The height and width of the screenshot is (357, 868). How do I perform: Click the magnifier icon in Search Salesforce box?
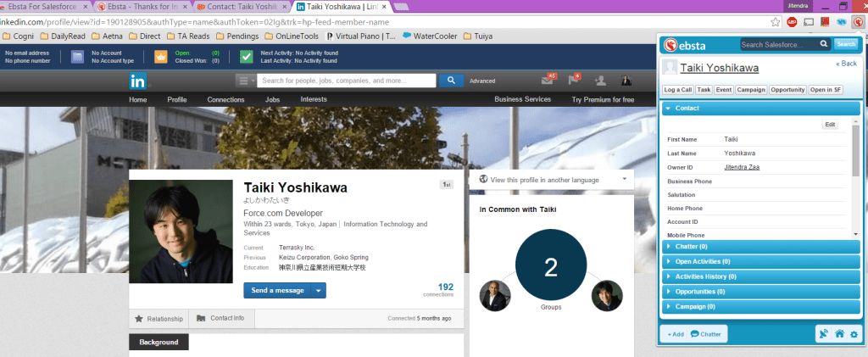[824, 44]
